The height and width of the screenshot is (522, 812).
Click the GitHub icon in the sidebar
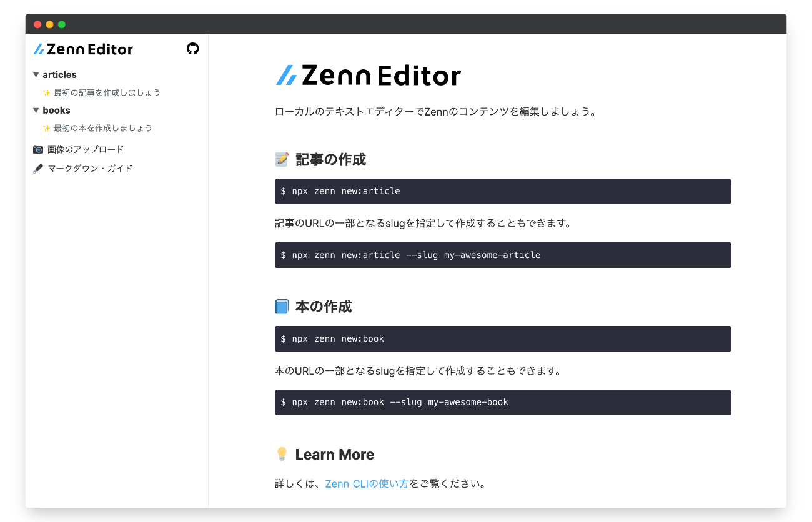click(192, 49)
